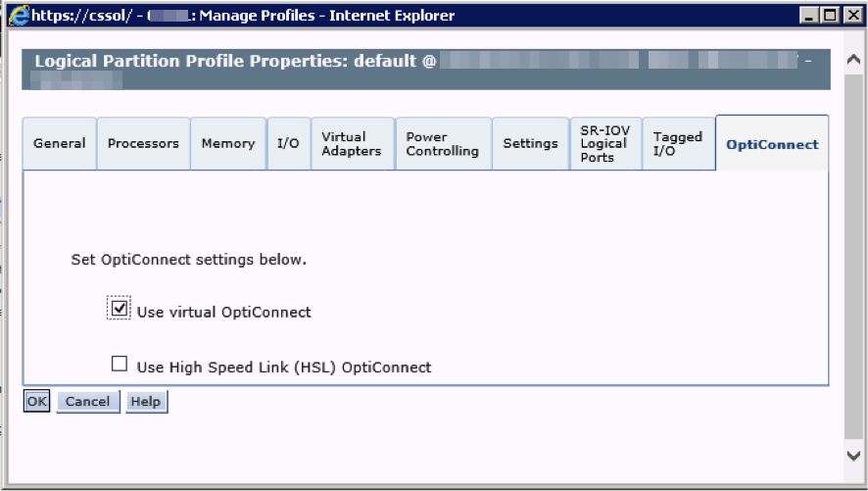Click the Cancel button
868x491 pixels.
[x=88, y=402]
